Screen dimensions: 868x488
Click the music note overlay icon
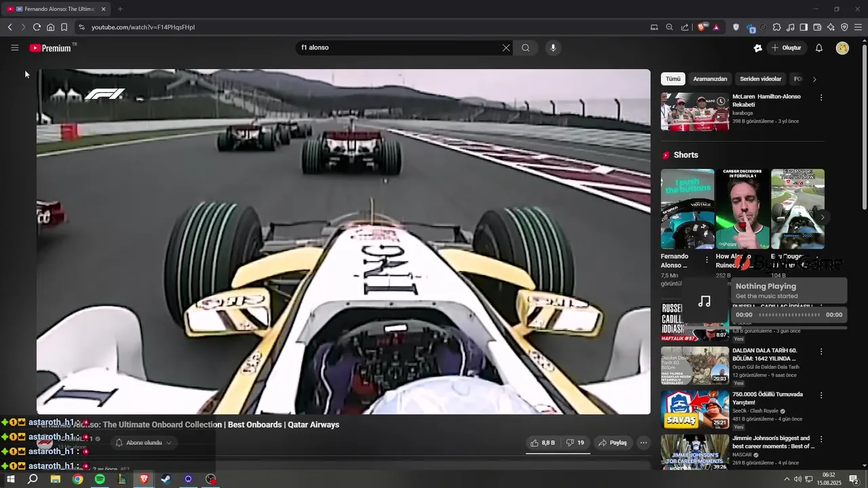pyautogui.click(x=705, y=301)
